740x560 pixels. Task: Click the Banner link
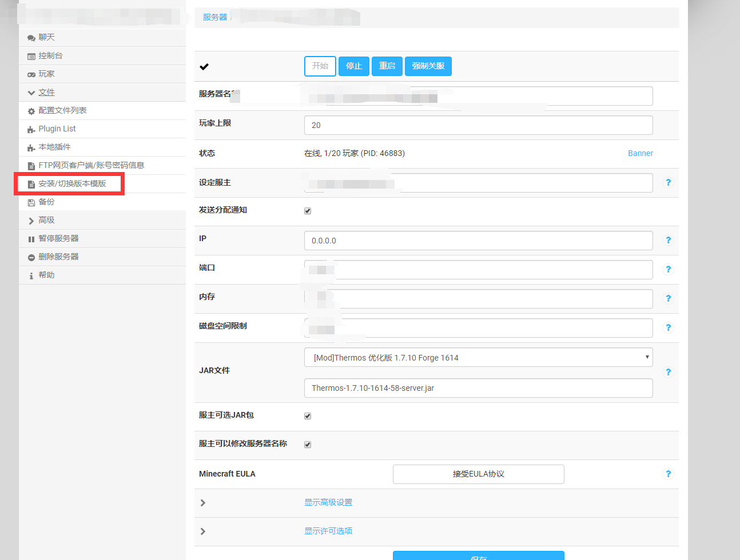tap(640, 153)
